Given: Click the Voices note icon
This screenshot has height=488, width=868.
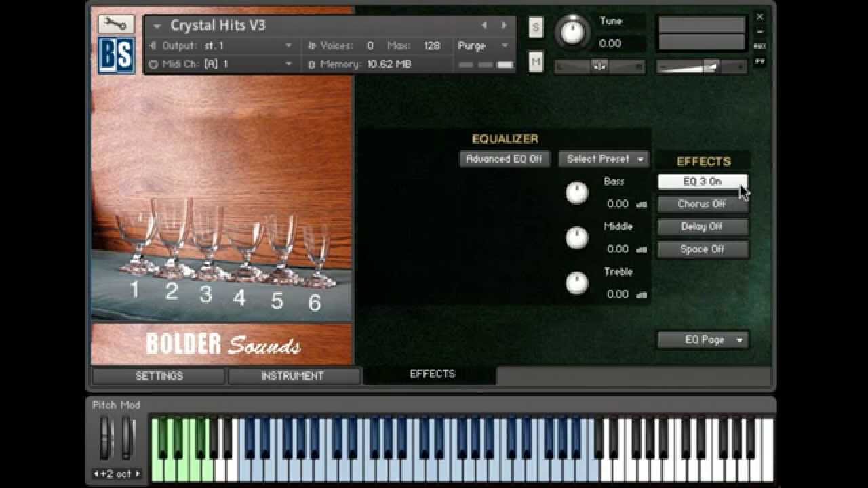Looking at the screenshot, I should tap(312, 45).
